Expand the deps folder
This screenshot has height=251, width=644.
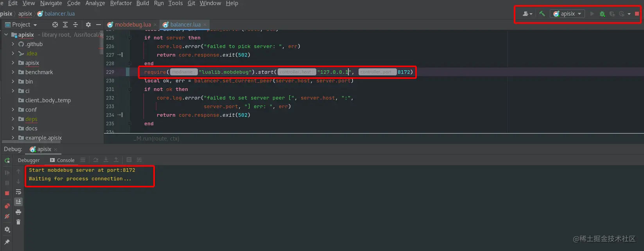pos(13,119)
